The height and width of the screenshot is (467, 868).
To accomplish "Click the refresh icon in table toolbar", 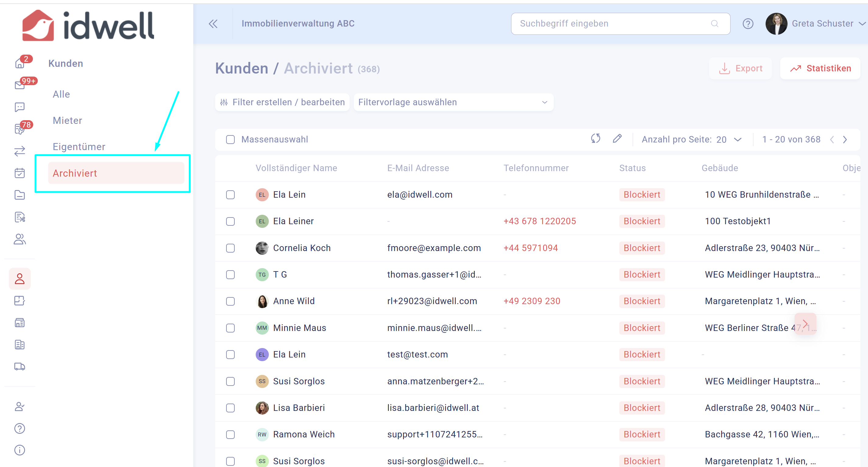I will click(x=596, y=139).
